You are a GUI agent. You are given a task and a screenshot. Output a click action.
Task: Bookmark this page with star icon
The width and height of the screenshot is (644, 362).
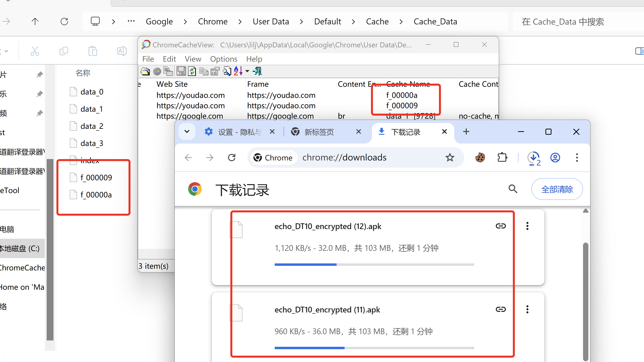pos(450,158)
